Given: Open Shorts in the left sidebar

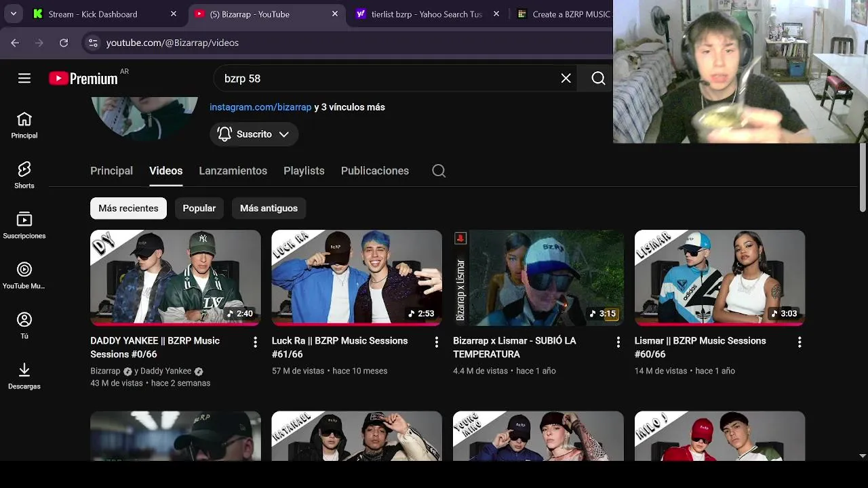Looking at the screenshot, I should [x=24, y=176].
